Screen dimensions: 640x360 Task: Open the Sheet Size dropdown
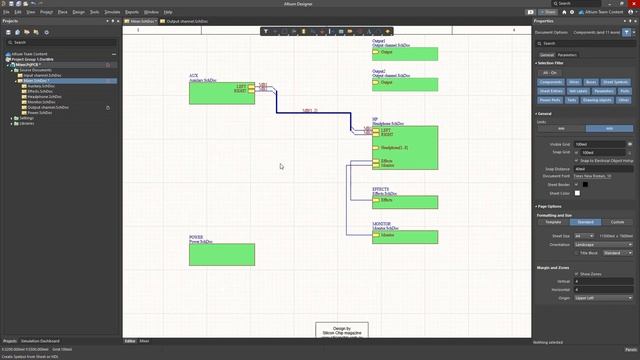[584, 236]
